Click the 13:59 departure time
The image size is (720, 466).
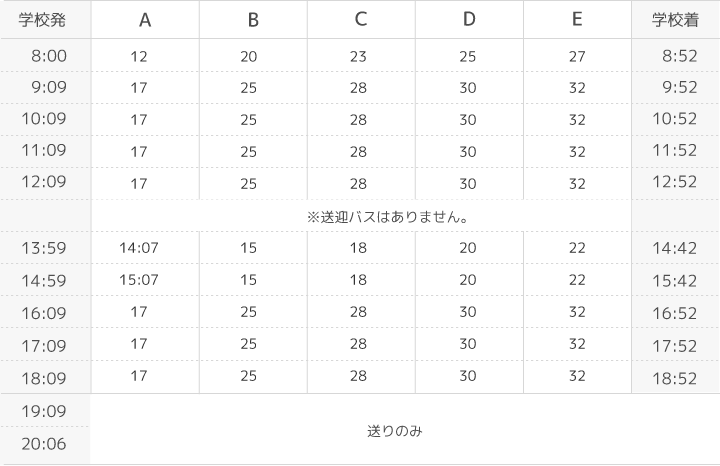44,248
